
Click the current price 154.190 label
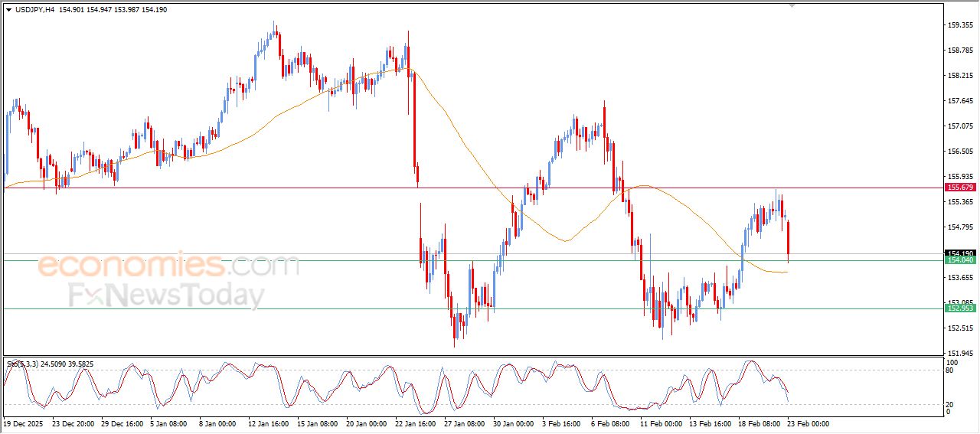[960, 253]
